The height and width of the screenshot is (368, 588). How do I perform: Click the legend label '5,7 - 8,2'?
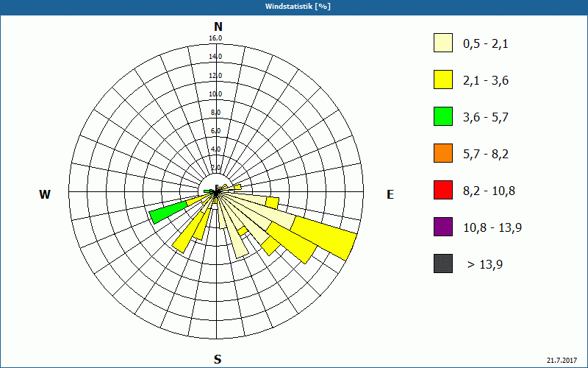(486, 155)
